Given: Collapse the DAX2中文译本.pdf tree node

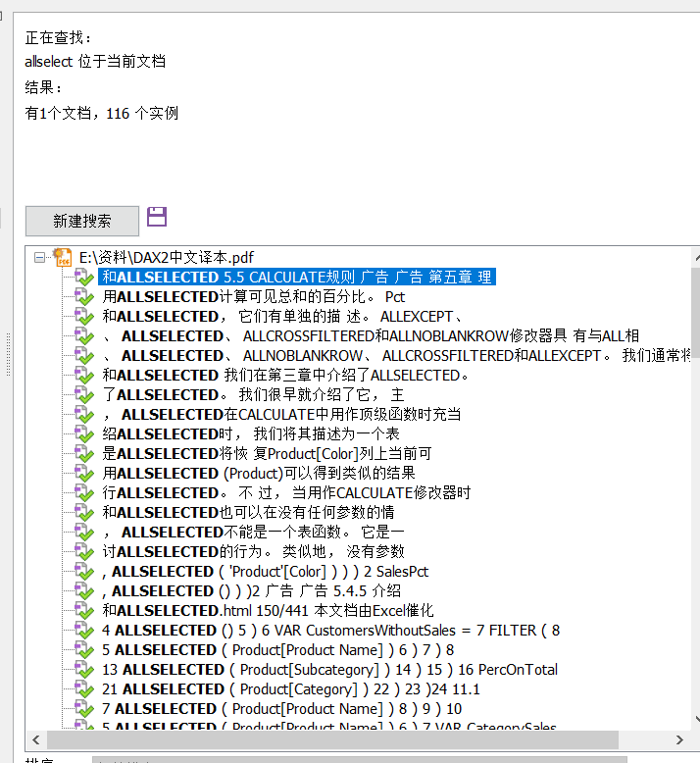Looking at the screenshot, I should [x=39, y=257].
